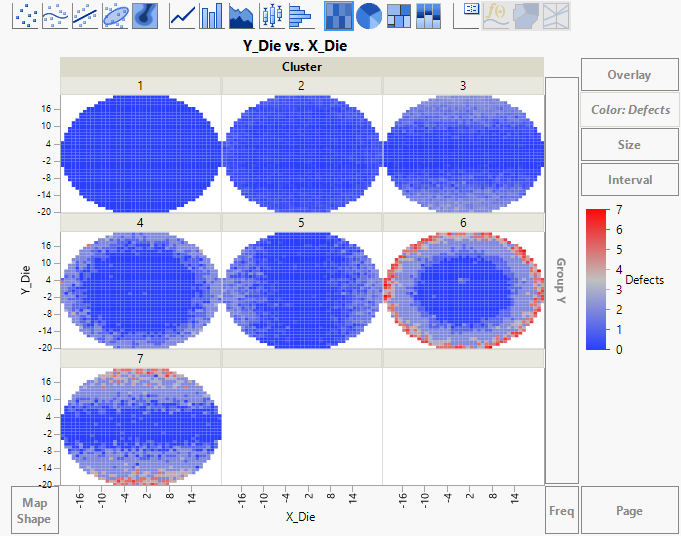Toggle the Heatmap element icon
The image size is (681, 536).
pyautogui.click(x=339, y=15)
